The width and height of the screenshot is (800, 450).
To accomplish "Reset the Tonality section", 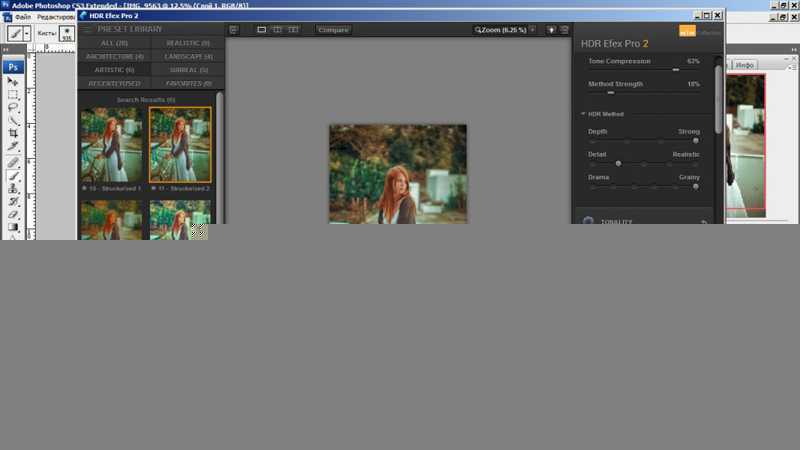I will point(704,222).
